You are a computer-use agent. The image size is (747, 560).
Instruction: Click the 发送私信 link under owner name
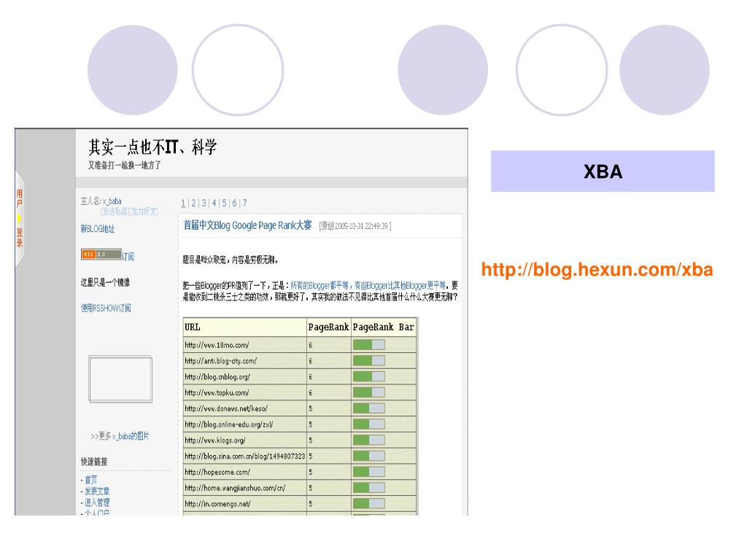coord(115,211)
